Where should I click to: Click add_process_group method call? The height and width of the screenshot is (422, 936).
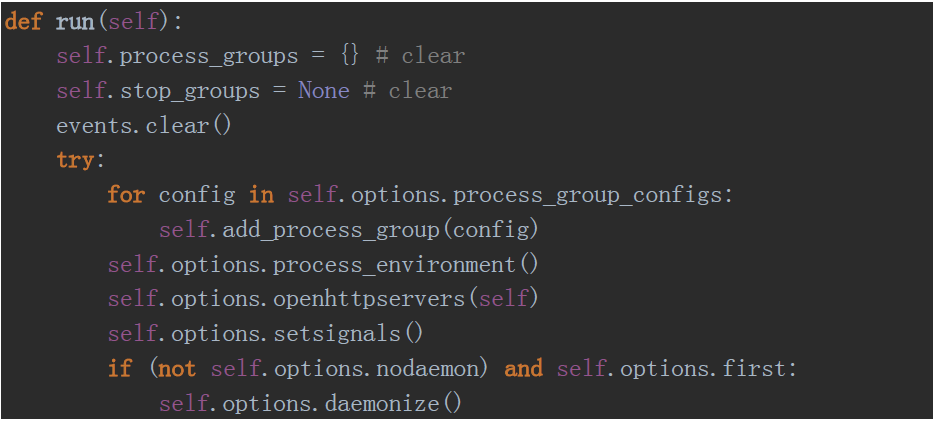331,230
